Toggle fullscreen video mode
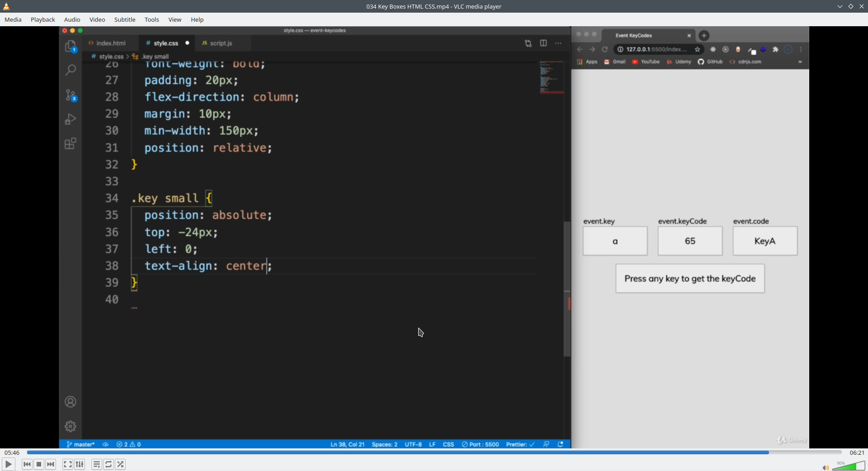The height and width of the screenshot is (471, 868). pos(68,464)
